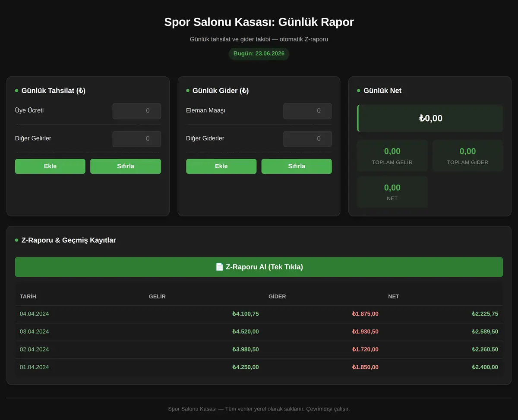Click the "Günlük Tahsilat (₺)" card heading

pyautogui.click(x=54, y=91)
